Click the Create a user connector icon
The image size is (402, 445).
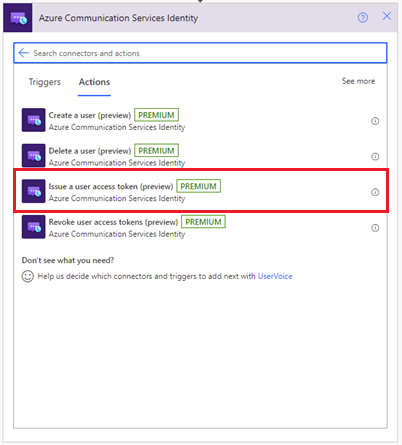(x=34, y=120)
